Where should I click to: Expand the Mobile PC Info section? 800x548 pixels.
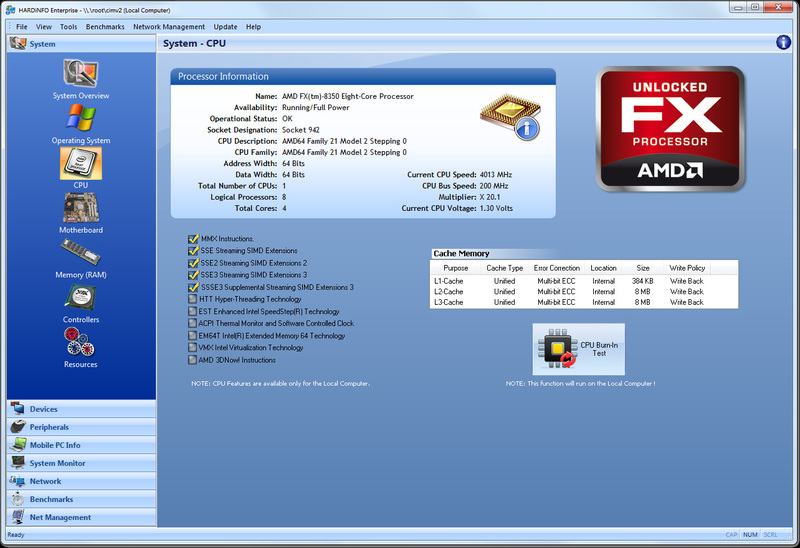click(82, 445)
